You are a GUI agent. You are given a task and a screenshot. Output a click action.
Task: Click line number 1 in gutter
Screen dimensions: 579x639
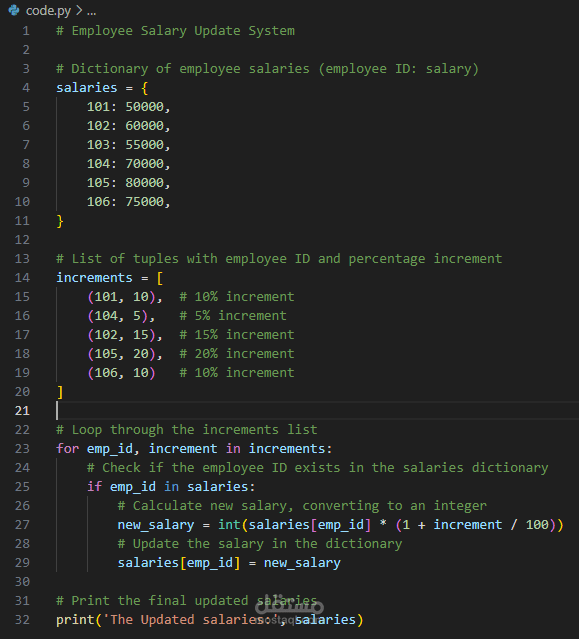(x=26, y=31)
